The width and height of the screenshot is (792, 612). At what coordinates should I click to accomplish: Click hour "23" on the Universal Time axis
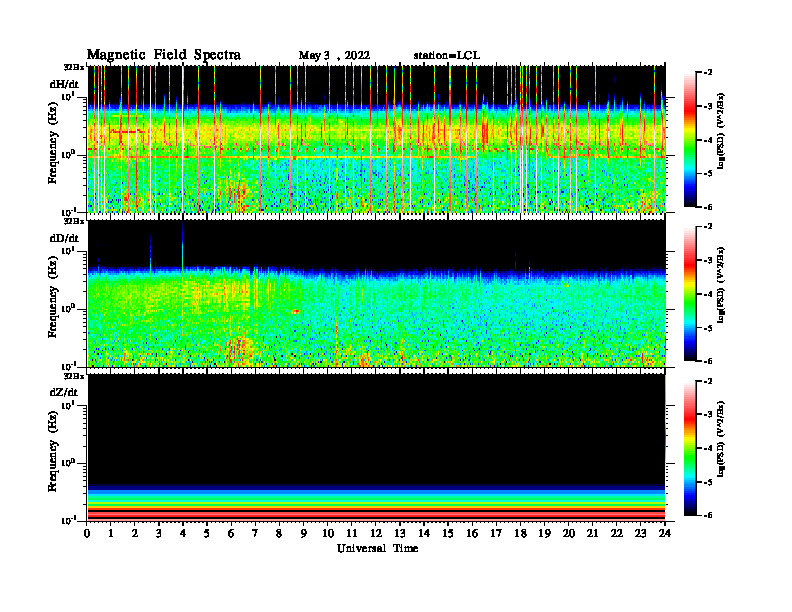tap(641, 533)
